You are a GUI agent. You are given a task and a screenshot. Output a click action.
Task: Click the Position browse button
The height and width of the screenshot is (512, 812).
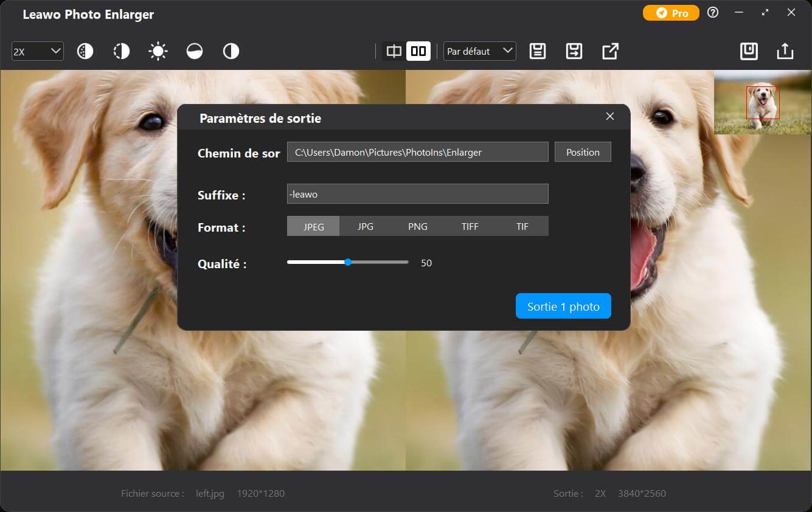click(583, 152)
